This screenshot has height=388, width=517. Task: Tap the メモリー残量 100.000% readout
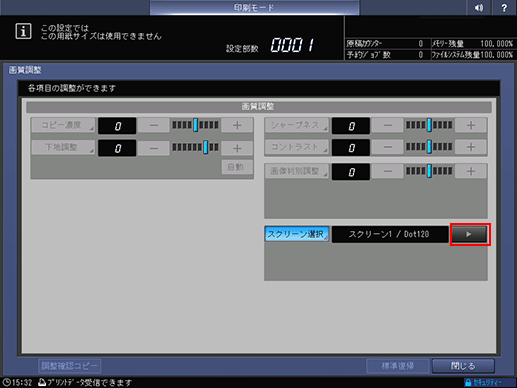[x=473, y=44]
